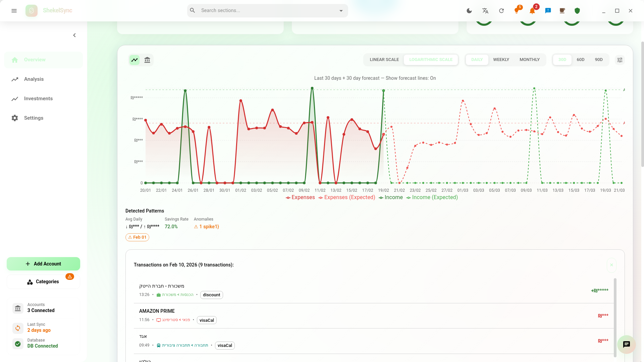
Task: Collapse the sidebar with chevron
Action: tap(74, 35)
